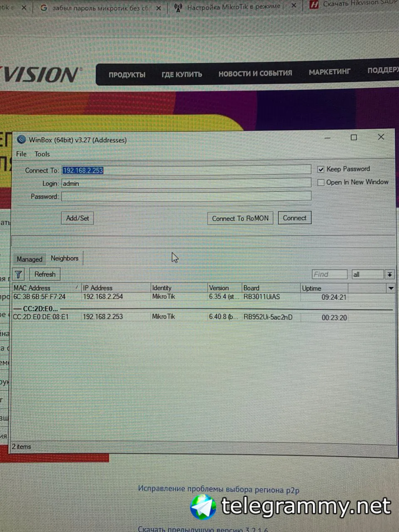The width and height of the screenshot is (399, 532).
Task: Select IP address 192.168.2.254
Action: pyautogui.click(x=103, y=297)
